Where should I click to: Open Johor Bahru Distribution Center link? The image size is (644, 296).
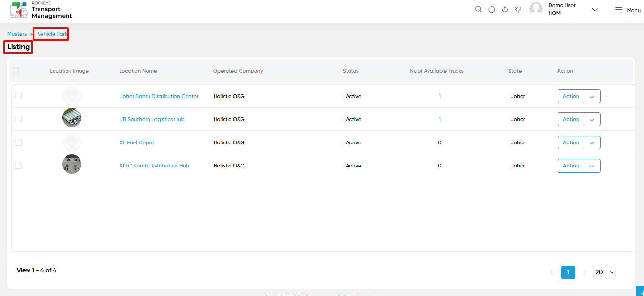[x=159, y=96]
